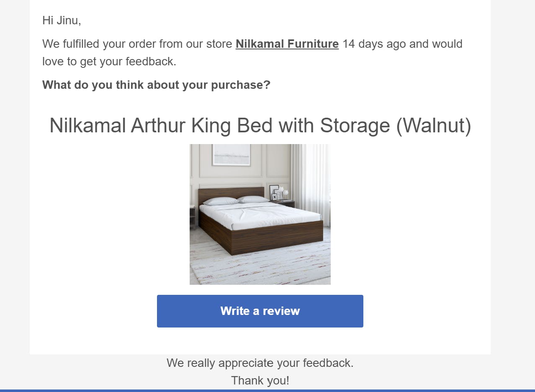Open the Nilkamal Furniture store link
The height and width of the screenshot is (392, 535).
tap(287, 44)
